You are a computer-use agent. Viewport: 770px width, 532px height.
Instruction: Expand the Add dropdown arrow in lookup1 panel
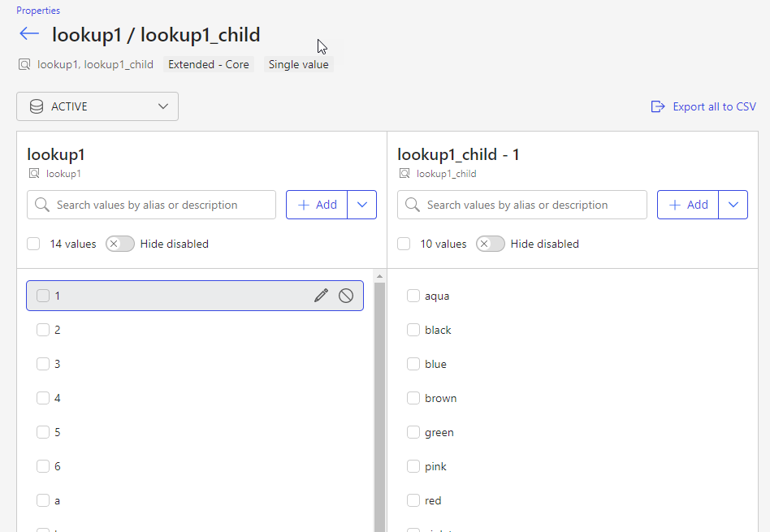362,205
